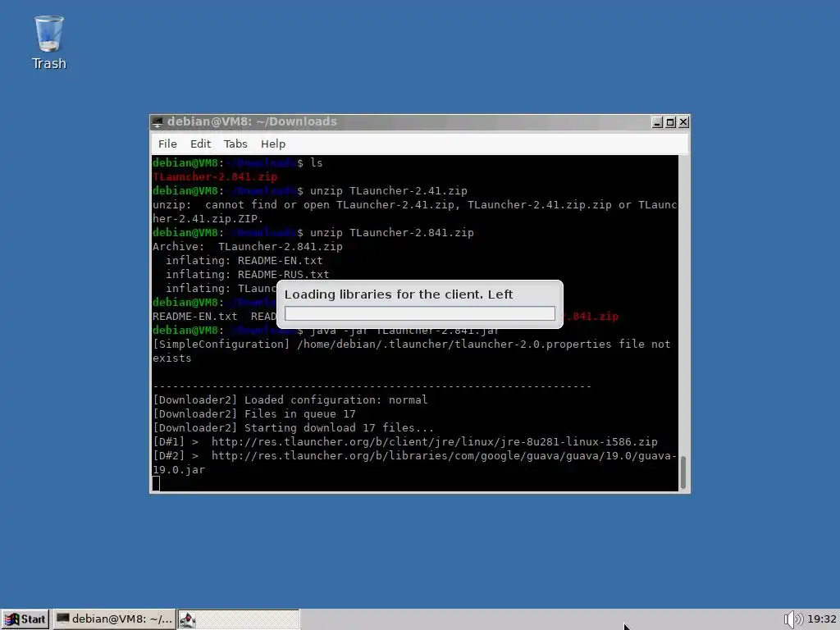Image resolution: width=840 pixels, height=630 pixels.
Task: Click the jre-8u281-linux-i586.zip URL line
Action: coord(405,441)
